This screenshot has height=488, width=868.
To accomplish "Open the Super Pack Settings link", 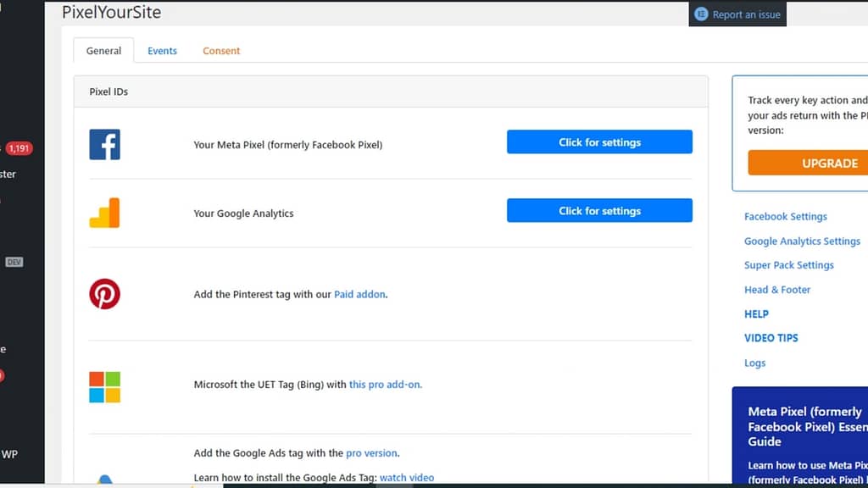I will 789,265.
